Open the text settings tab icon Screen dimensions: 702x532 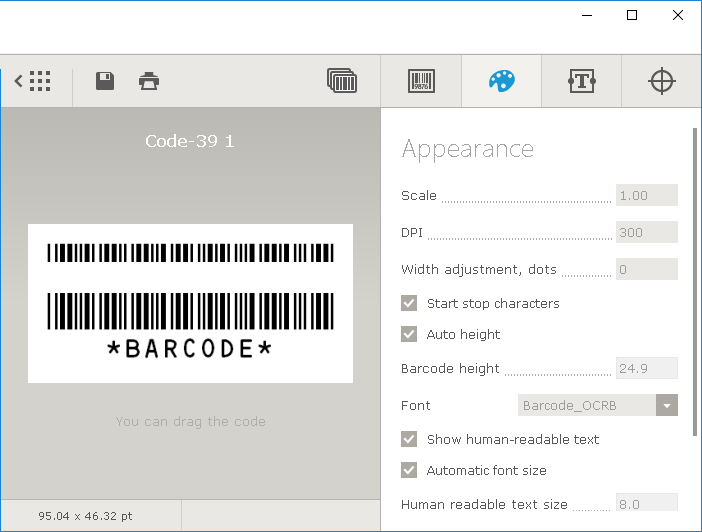point(582,81)
